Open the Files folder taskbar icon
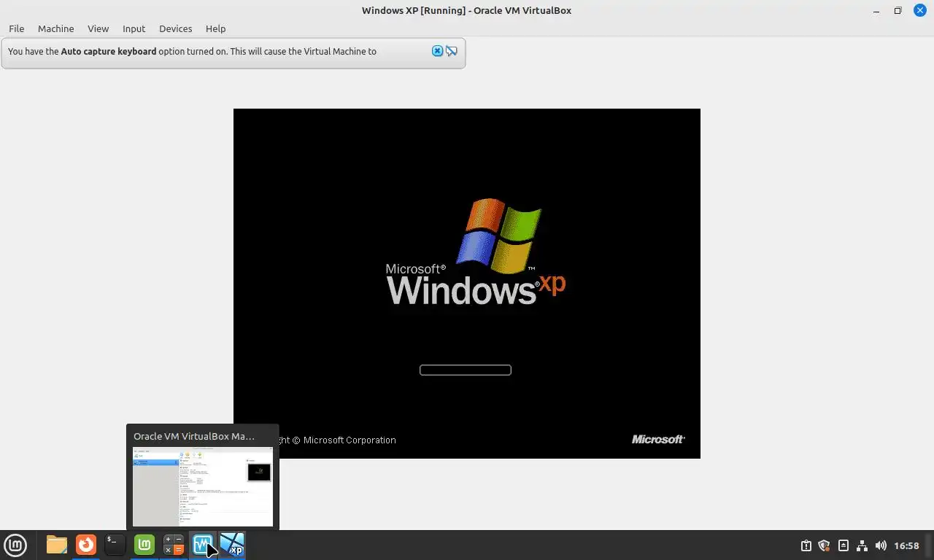Image resolution: width=934 pixels, height=560 pixels. tap(56, 545)
